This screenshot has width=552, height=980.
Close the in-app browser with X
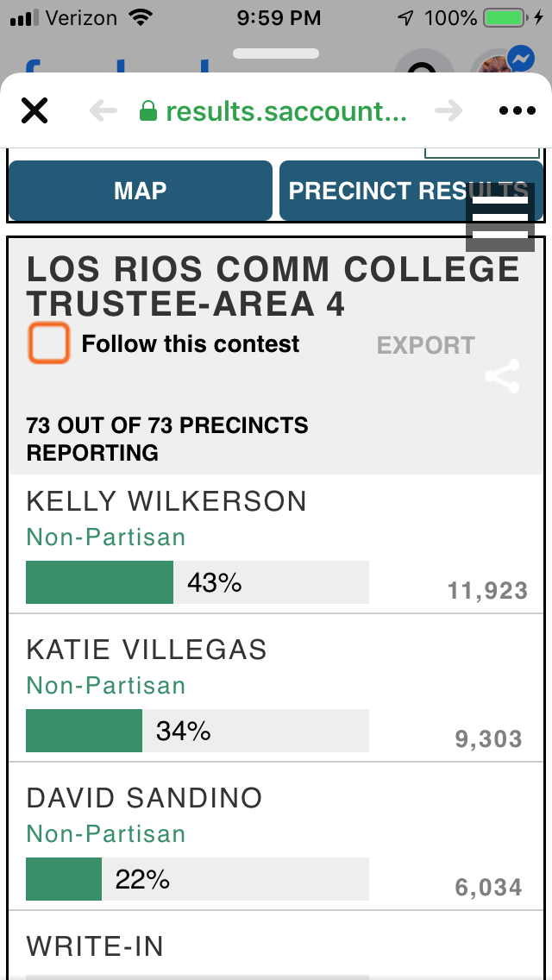point(34,111)
